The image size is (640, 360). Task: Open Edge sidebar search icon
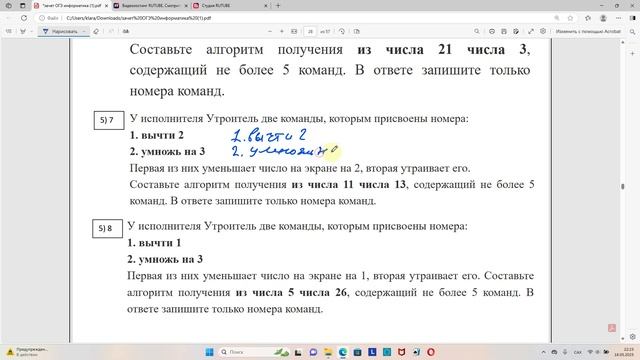coord(632,31)
